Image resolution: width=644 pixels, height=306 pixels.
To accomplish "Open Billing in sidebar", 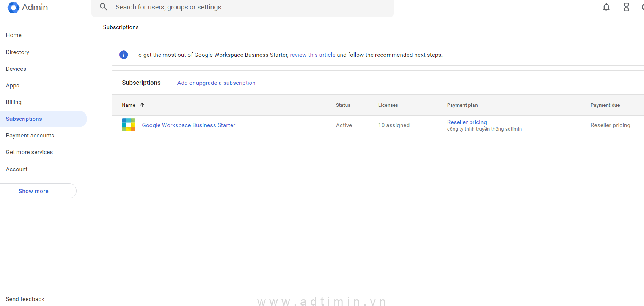I will (x=14, y=102).
